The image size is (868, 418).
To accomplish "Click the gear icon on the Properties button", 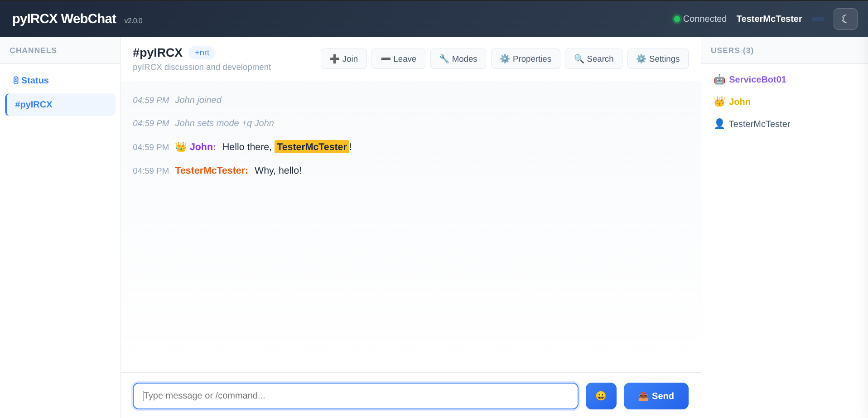I will point(505,58).
